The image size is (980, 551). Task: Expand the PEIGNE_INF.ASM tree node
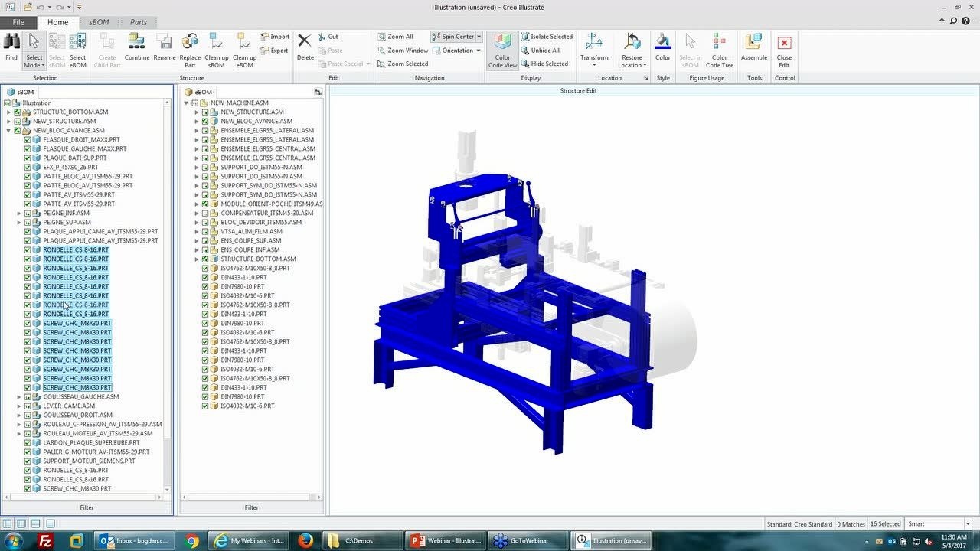coord(19,214)
